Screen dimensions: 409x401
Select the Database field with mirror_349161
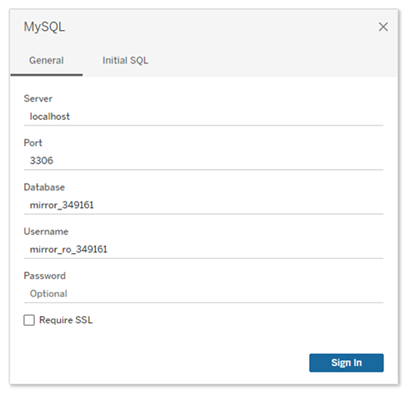click(x=204, y=205)
